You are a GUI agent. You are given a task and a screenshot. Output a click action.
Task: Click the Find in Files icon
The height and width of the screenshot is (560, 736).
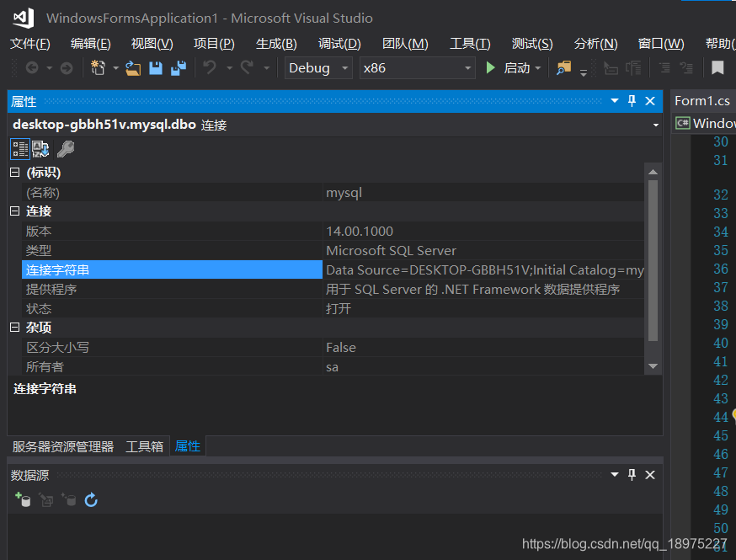(x=563, y=68)
